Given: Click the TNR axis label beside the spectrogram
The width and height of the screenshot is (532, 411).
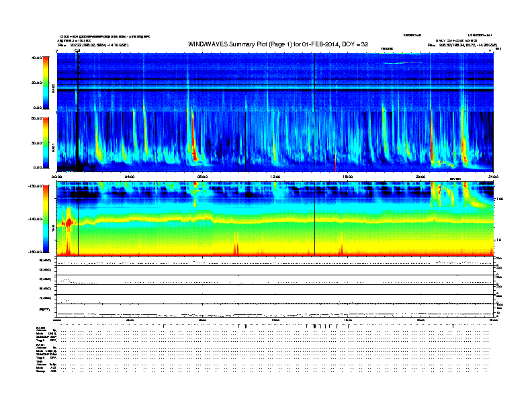Looking at the screenshot, I should [x=53, y=229].
